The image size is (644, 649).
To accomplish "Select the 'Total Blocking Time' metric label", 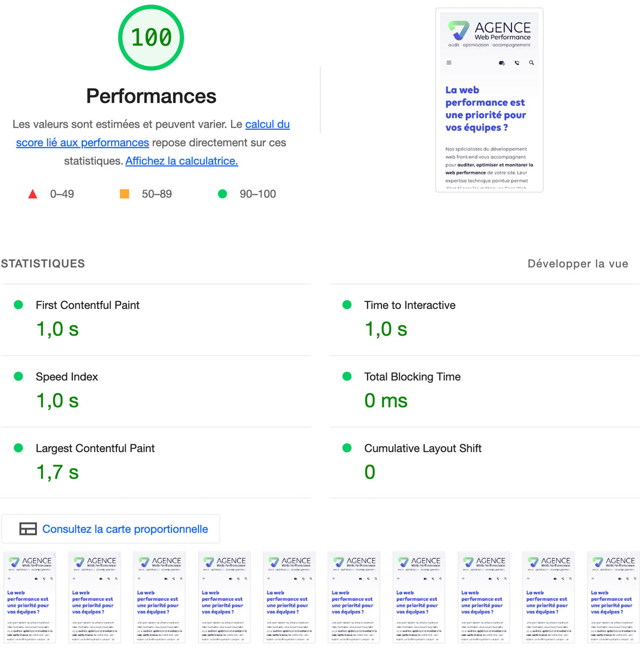I will click(412, 377).
